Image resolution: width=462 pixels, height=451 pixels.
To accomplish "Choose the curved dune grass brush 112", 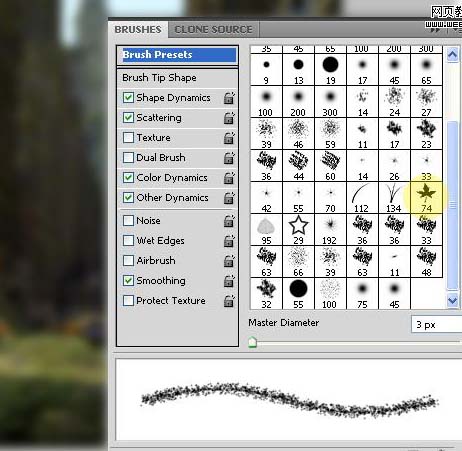I will [362, 198].
